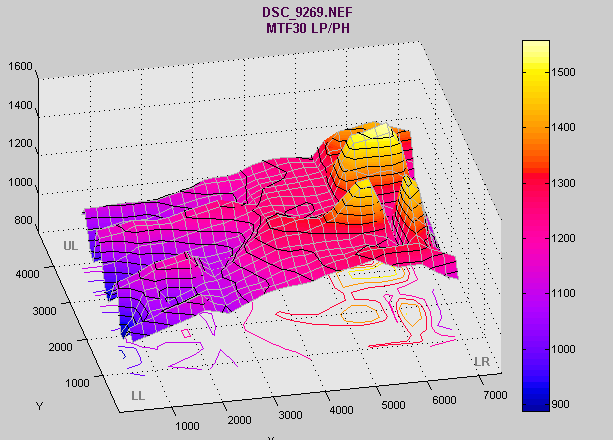The image size is (613, 440).
Task: Click the 4000 tick on the Y axis
Action: 53,273
